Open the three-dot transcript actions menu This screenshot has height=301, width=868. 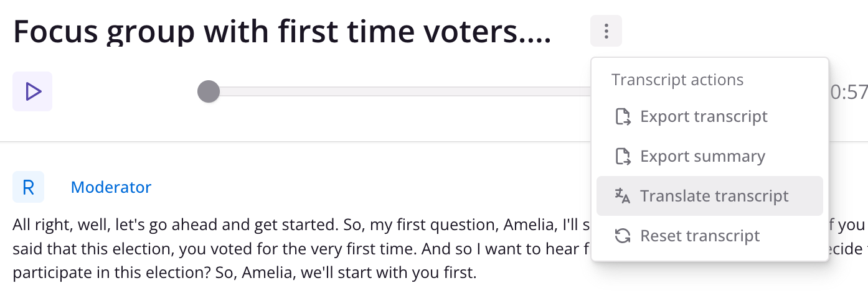coord(606,30)
